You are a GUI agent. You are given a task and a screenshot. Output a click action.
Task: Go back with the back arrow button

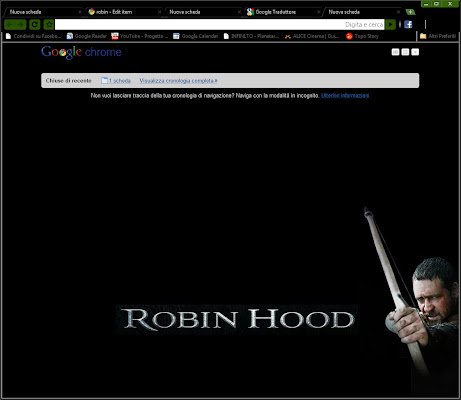pos(10,25)
